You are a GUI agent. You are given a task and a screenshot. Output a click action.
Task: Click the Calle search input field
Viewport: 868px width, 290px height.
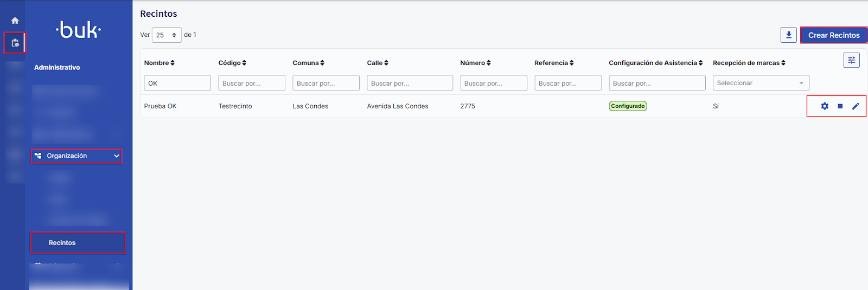pyautogui.click(x=410, y=83)
